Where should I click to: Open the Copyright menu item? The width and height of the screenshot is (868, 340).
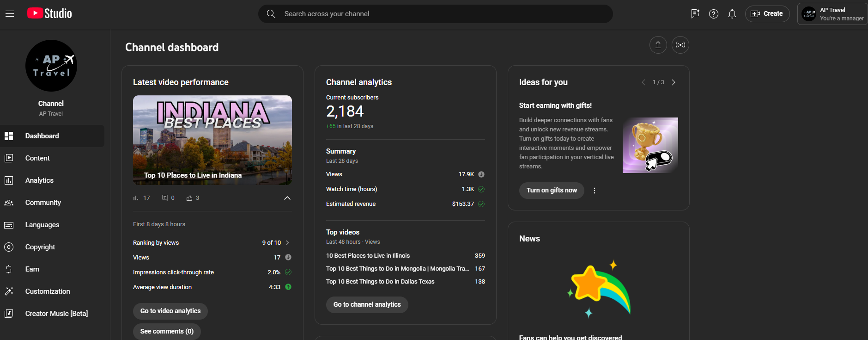52,247
